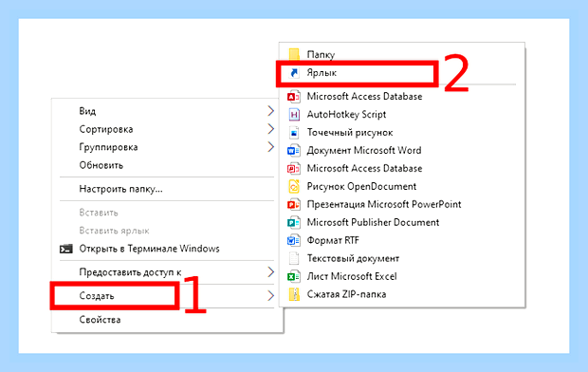The width and height of the screenshot is (588, 372).
Task: Click the terminal icon beside Открыть в Терминале Windows
Action: (x=66, y=249)
